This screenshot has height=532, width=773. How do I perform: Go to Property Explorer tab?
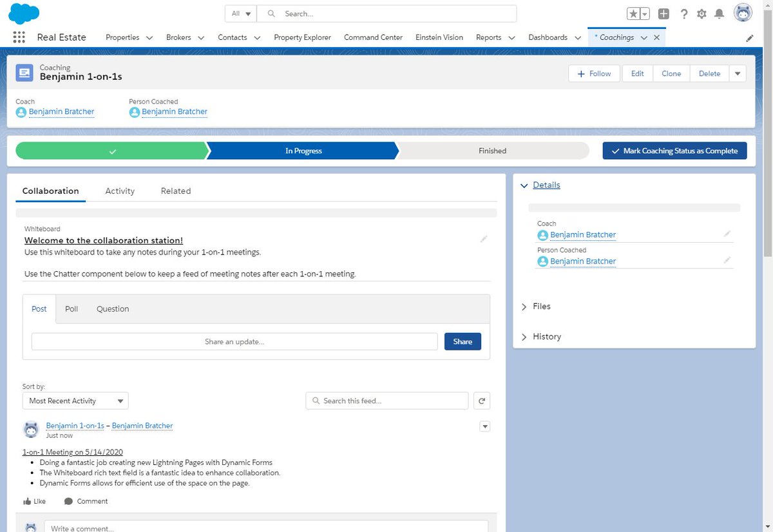click(302, 37)
